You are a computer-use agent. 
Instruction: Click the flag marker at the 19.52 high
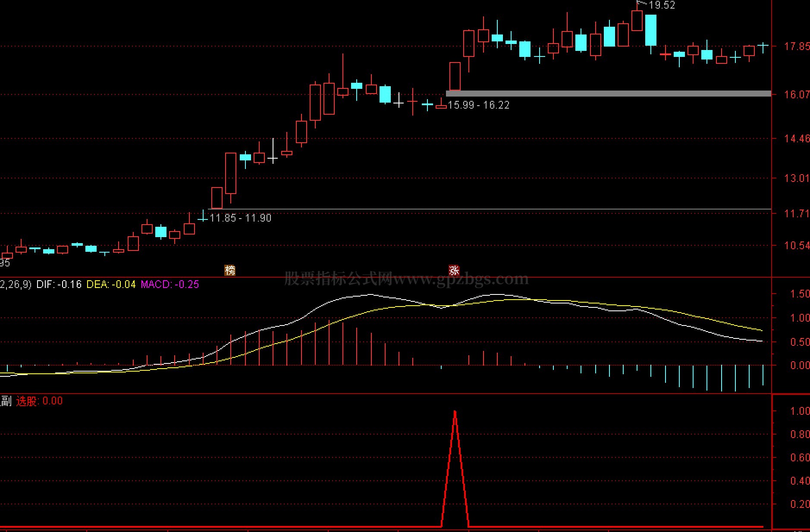pyautogui.click(x=641, y=4)
